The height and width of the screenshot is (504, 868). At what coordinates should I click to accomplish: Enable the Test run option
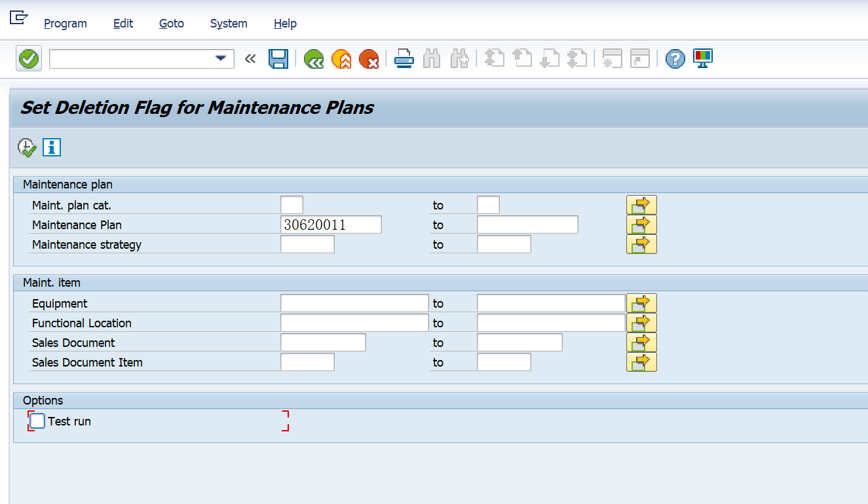pyautogui.click(x=36, y=421)
